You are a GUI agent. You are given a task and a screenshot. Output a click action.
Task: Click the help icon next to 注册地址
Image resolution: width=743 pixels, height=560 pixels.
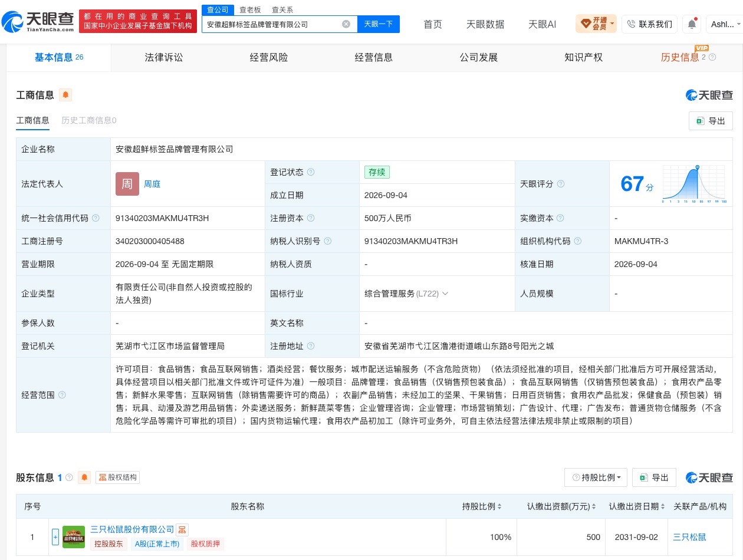(x=311, y=346)
